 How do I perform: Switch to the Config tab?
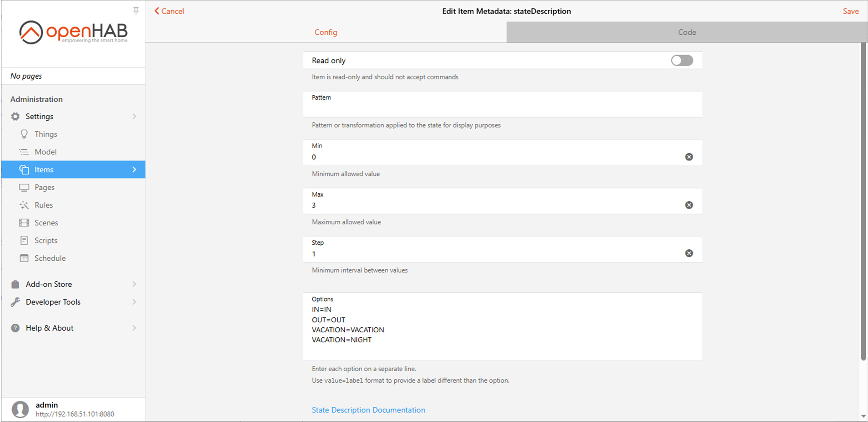326,32
